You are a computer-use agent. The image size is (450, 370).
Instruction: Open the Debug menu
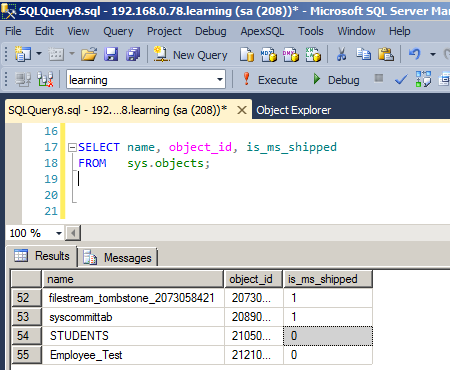pyautogui.click(x=211, y=31)
